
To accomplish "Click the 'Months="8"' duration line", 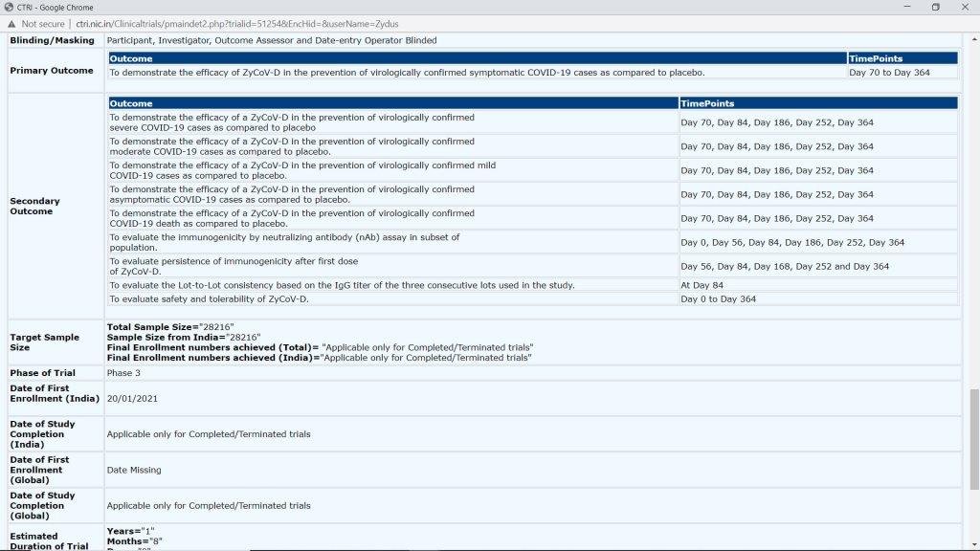I will [x=134, y=541].
